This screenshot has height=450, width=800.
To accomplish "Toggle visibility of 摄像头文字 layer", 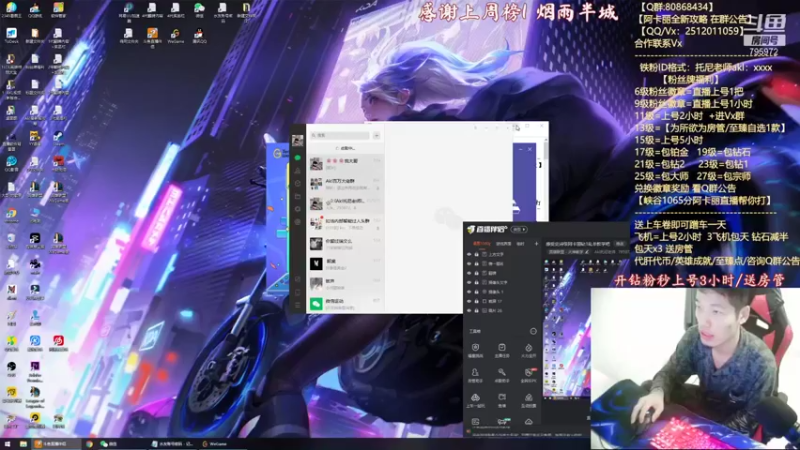I will coord(469,282).
